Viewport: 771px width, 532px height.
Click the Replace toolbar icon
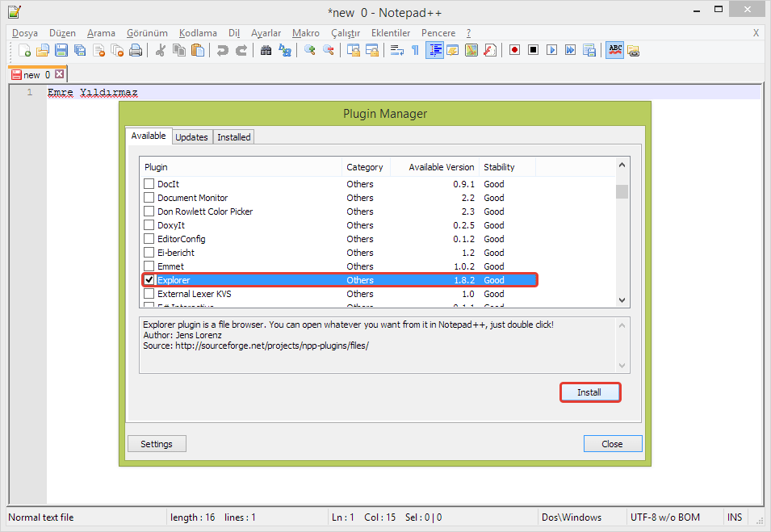[x=285, y=50]
